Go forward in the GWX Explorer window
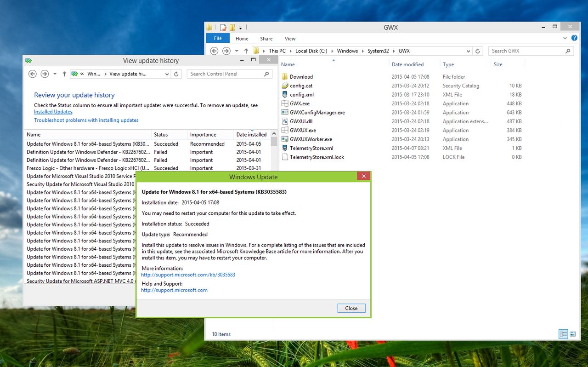The height and width of the screenshot is (367, 588). tap(226, 51)
